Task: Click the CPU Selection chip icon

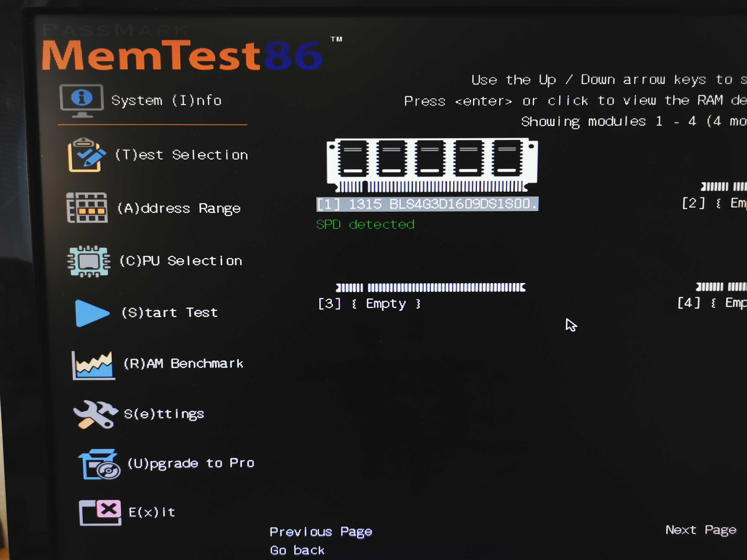Action: (x=89, y=261)
